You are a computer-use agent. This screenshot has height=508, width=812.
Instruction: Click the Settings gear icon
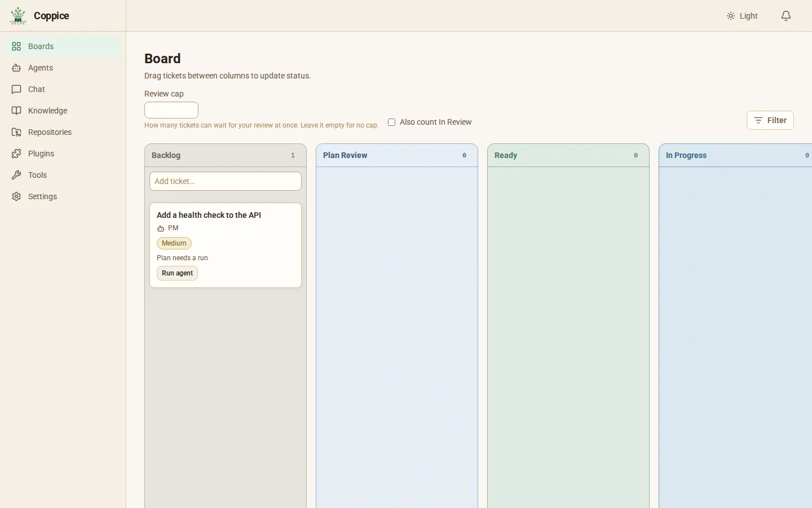point(16,196)
